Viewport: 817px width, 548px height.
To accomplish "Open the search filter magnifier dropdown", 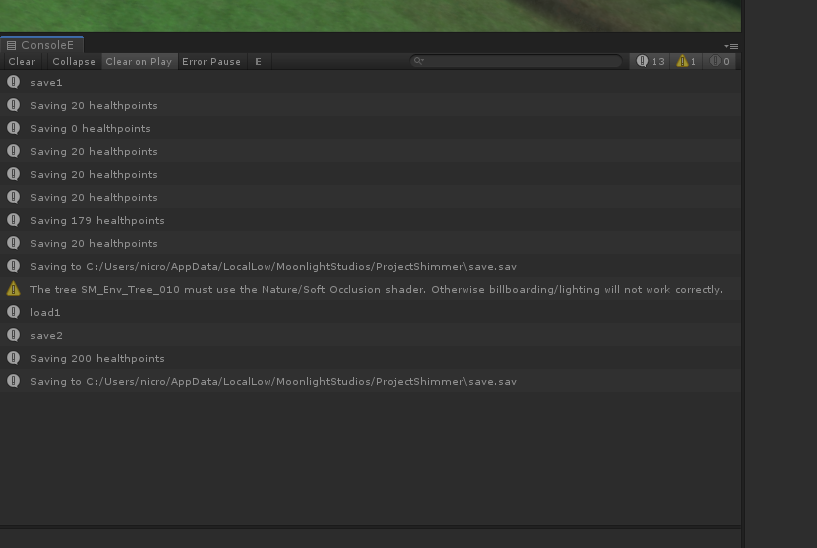I will click(418, 61).
